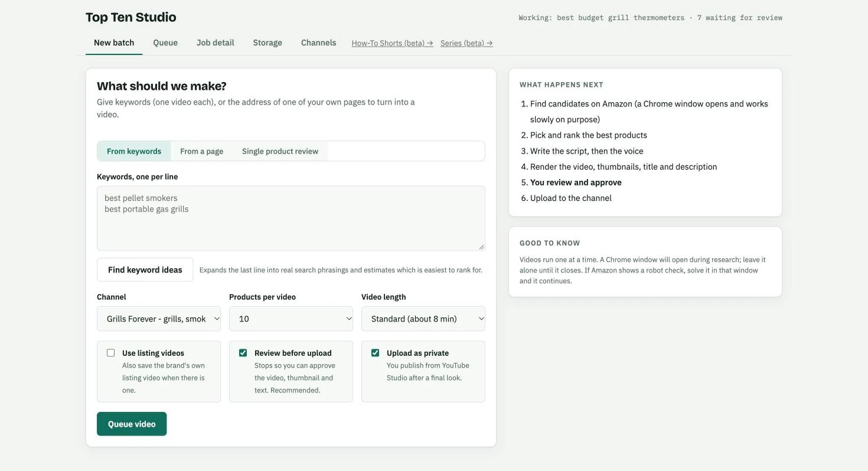868x471 pixels.
Task: Click the 'You review and approve' step
Action: [x=576, y=183]
